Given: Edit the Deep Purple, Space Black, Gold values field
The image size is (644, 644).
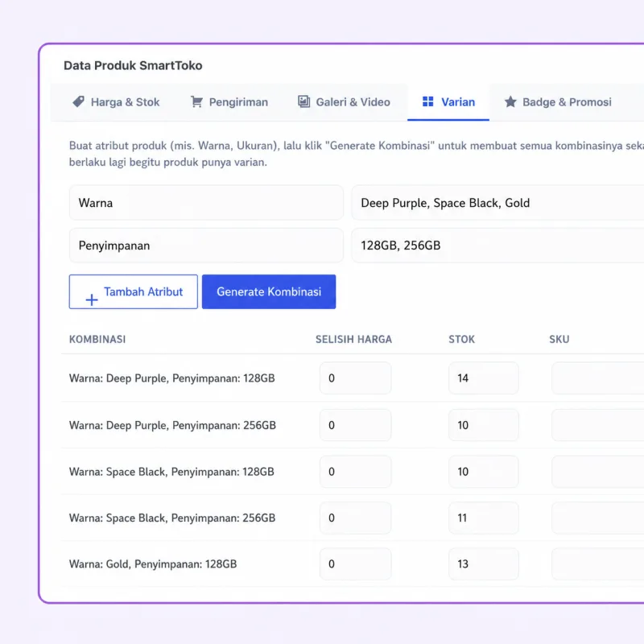Looking at the screenshot, I should 497,203.
